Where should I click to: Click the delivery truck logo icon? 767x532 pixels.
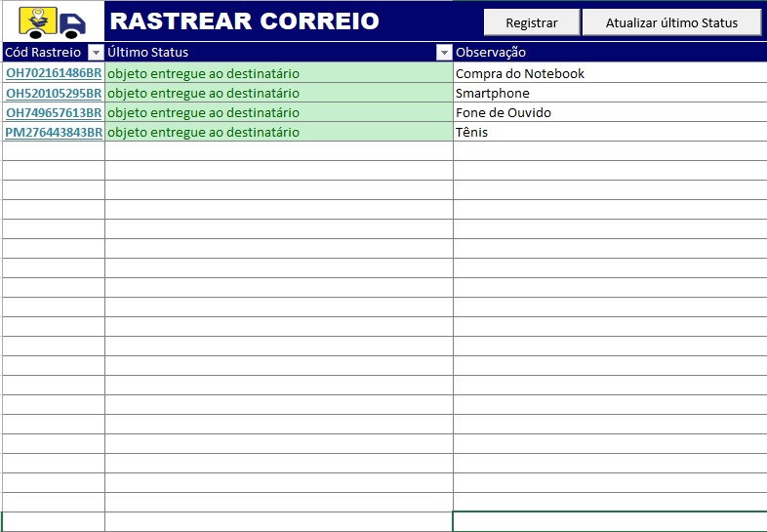[53, 22]
